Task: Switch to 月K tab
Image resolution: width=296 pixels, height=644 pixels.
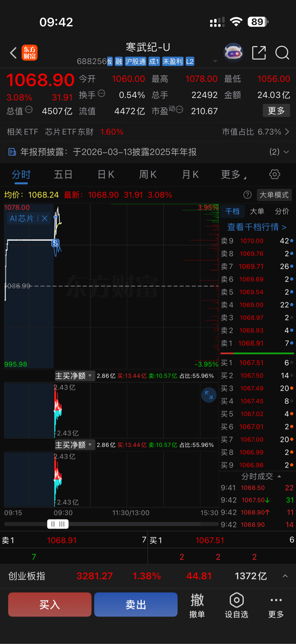Action: pyautogui.click(x=190, y=175)
